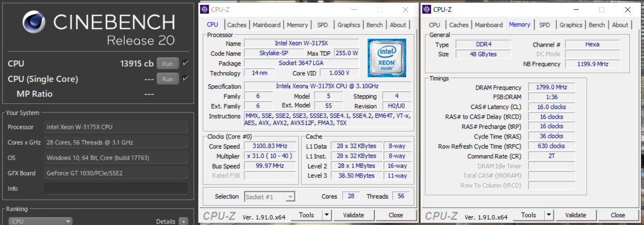Click the NB Frequency value 1199.9 MHz
Screen dimensions: 644x225
[x=593, y=64]
